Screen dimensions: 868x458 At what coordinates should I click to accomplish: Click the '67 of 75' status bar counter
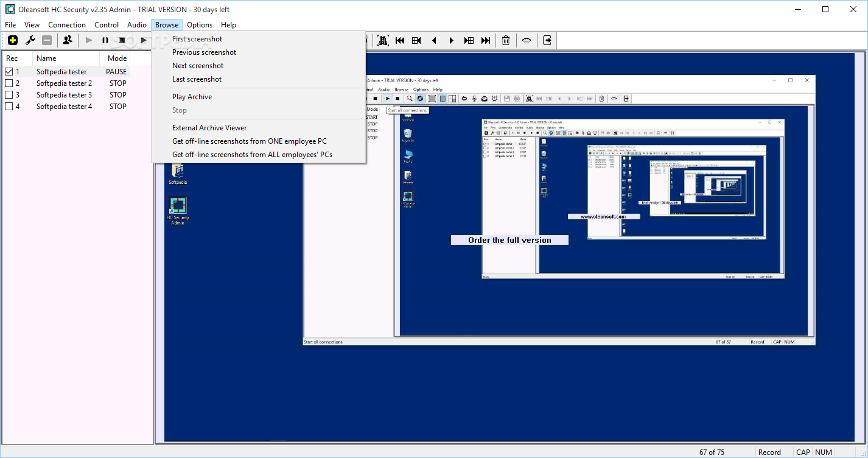[x=712, y=453]
